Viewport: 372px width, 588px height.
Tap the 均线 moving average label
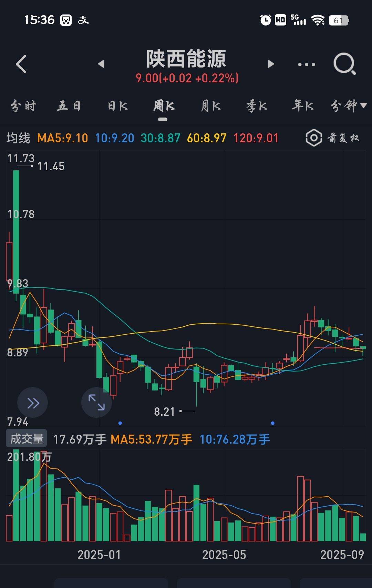(18, 138)
